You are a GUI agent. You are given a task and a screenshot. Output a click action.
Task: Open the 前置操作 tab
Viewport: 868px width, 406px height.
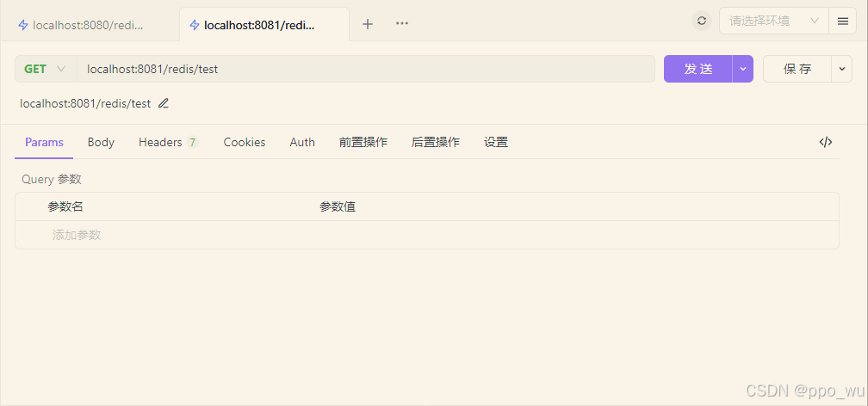[x=363, y=142]
